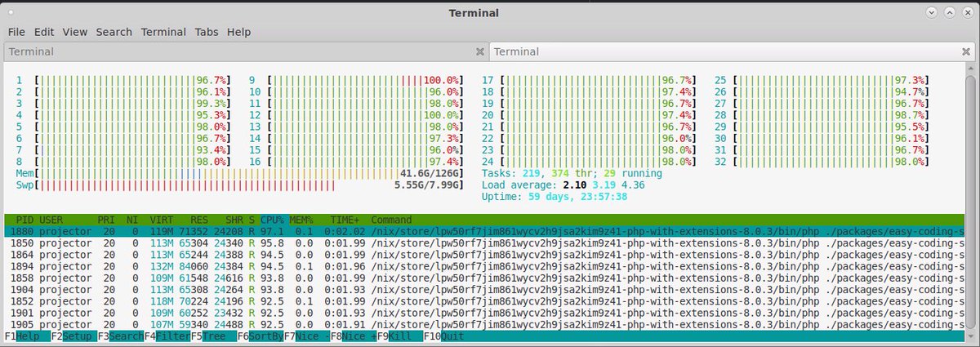Select the process row with PID 1894
The height and width of the screenshot is (347, 980).
point(483,266)
